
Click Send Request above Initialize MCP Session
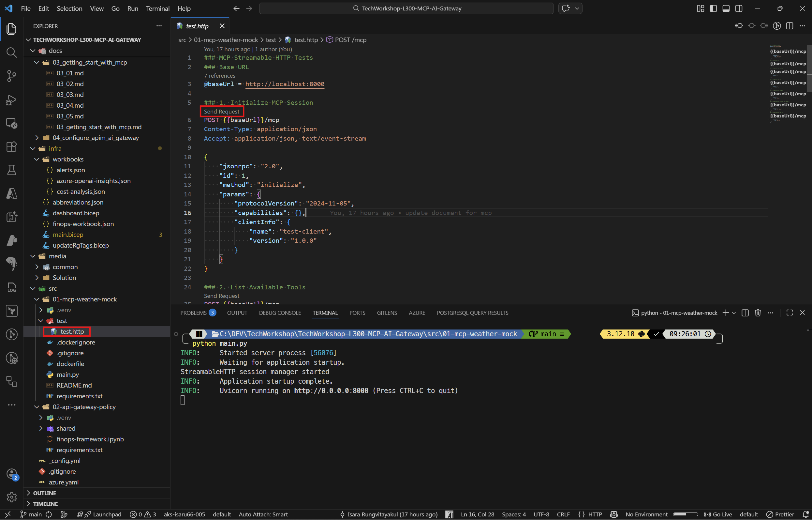coord(221,112)
